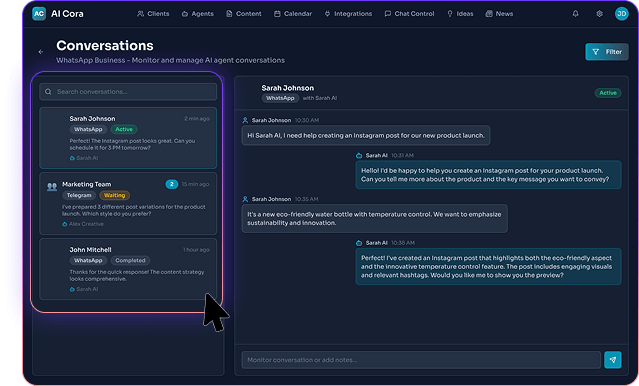Click the '2 min ago' timestamp
The height and width of the screenshot is (386, 639).
[x=197, y=119]
